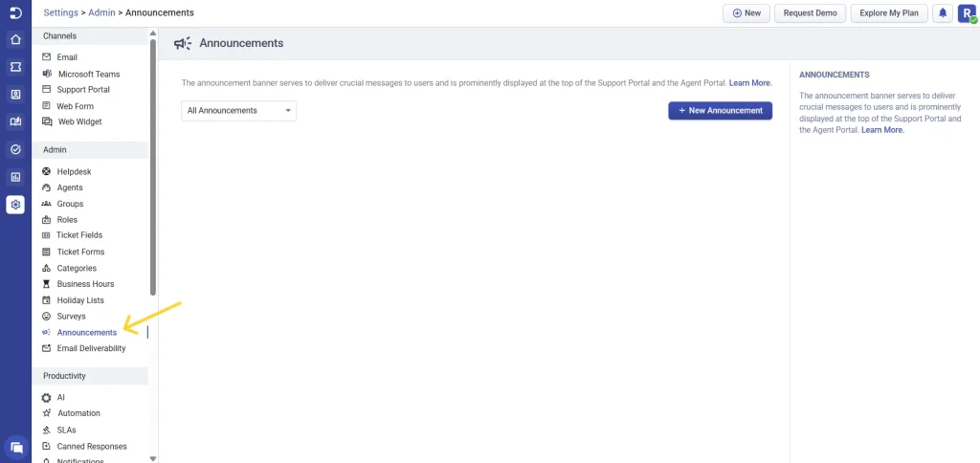Select Announcements in the sidebar
This screenshot has width=980, height=463.
point(87,332)
